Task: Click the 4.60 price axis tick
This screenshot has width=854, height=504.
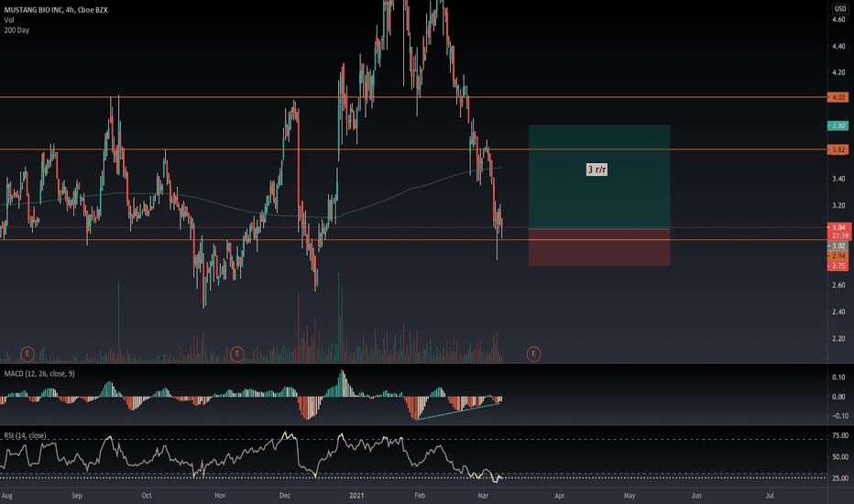Action: tap(838, 19)
